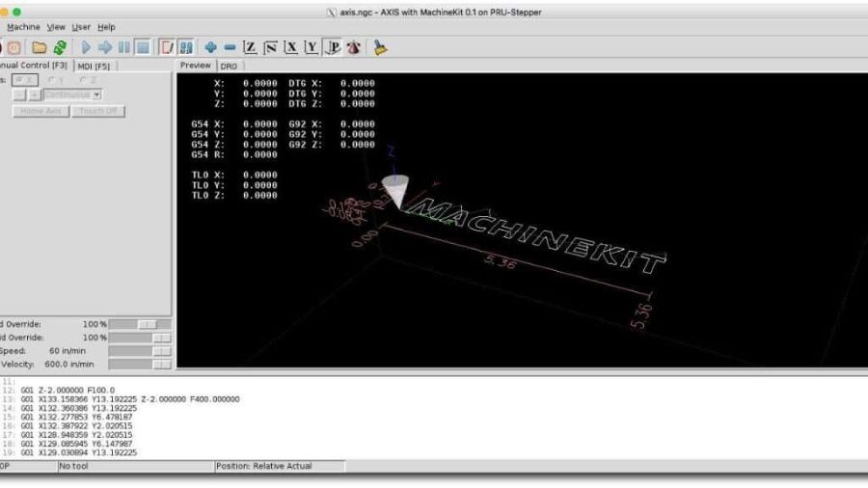Select G-code line 15 X132.277853
868x488 pixels.
click(76, 417)
